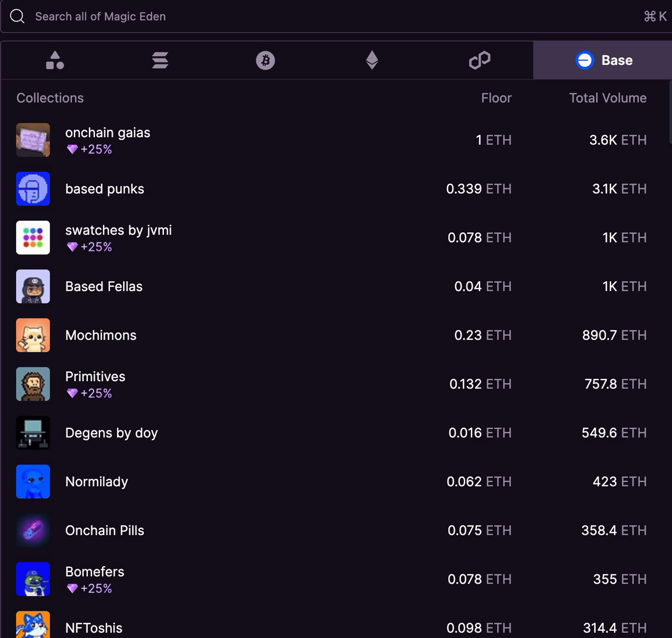Click the diamond icon under Bomefers
This screenshot has height=638, width=672.
(x=72, y=588)
